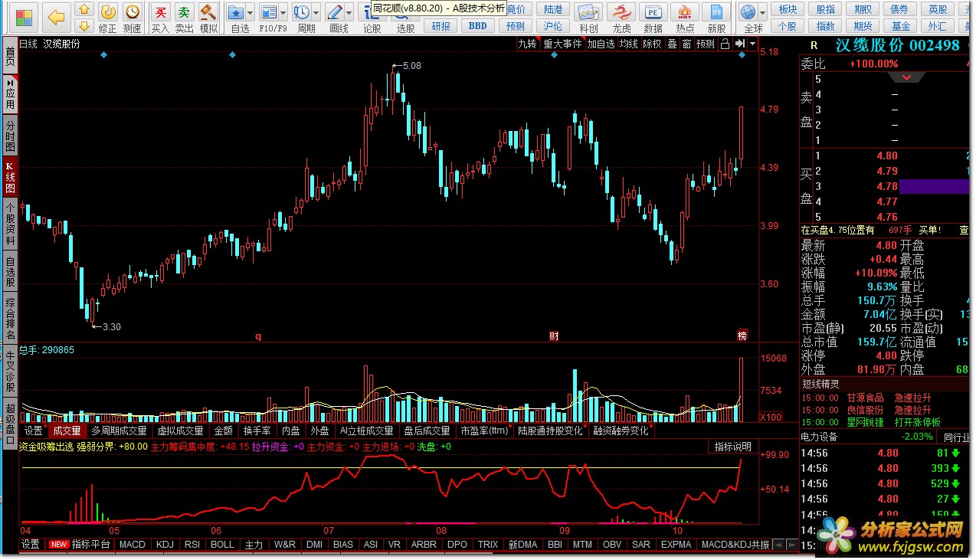Click the 窗 window icon in chart toolbar
This screenshot has width=976, height=560.
coord(686,44)
